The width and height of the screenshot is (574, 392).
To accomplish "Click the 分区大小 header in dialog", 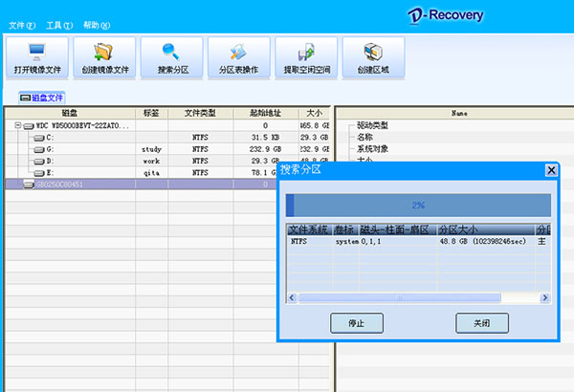I will click(x=486, y=229).
